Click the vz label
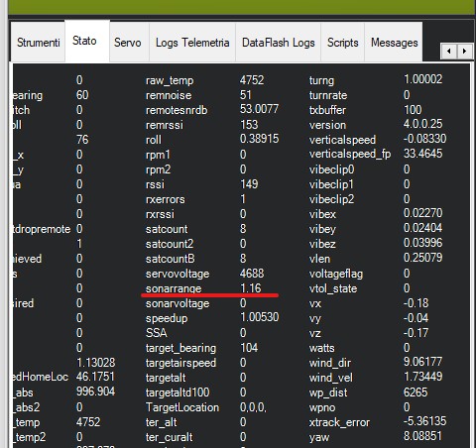This screenshot has height=448, width=476. click(x=315, y=333)
